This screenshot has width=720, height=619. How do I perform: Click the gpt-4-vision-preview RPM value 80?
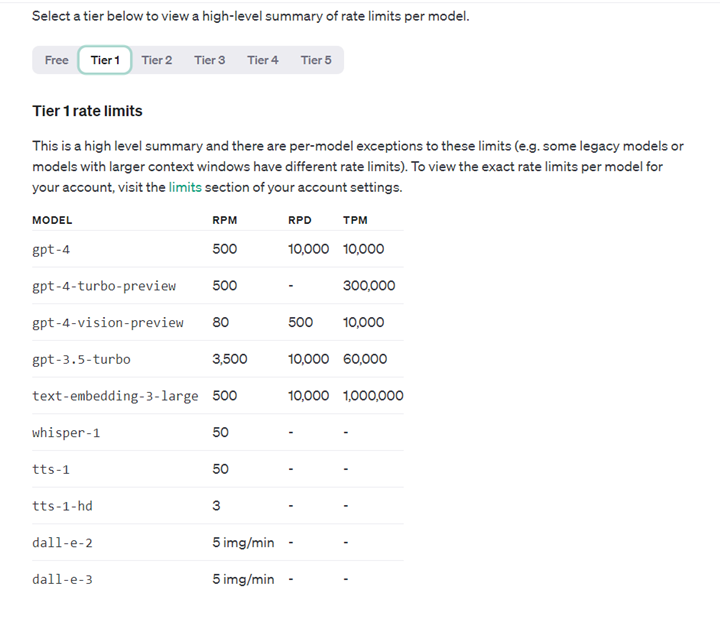220,322
